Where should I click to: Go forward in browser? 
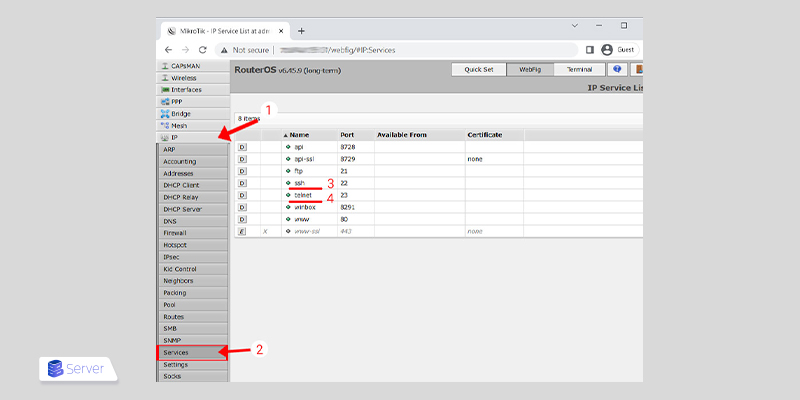pyautogui.click(x=185, y=50)
